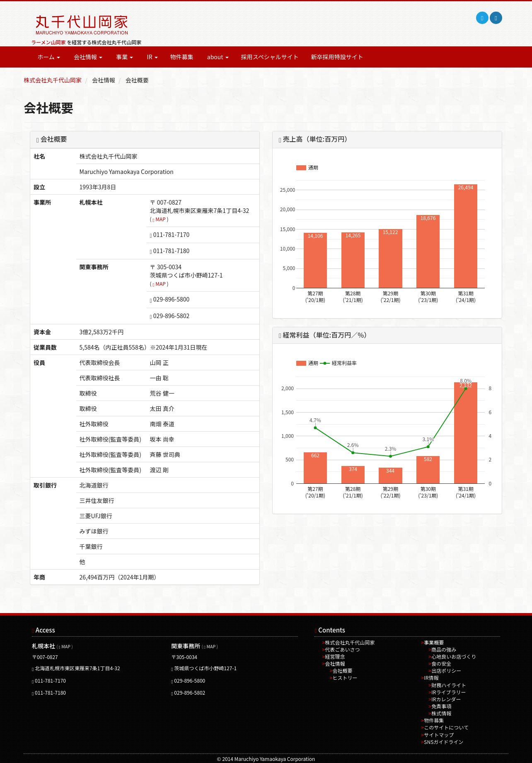Open the about dropdown menu
The height and width of the screenshot is (763, 532).
click(218, 57)
